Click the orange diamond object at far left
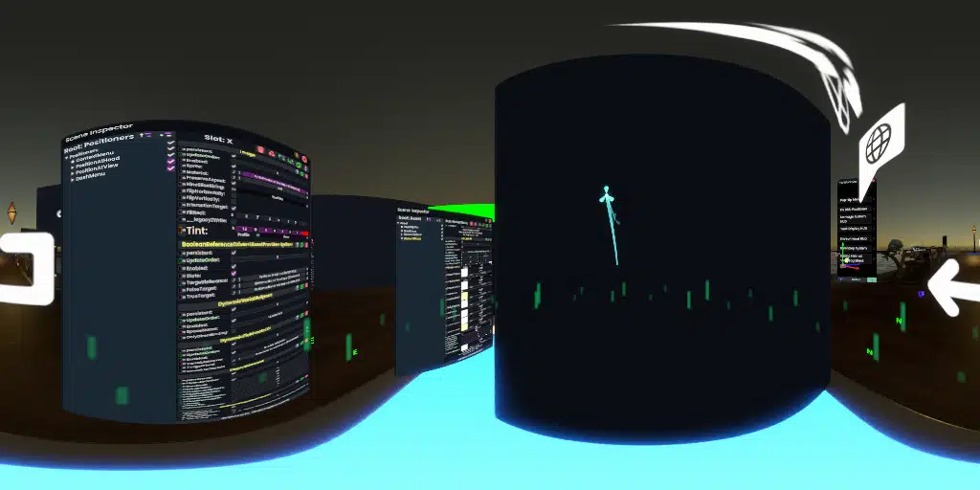This screenshot has width=980, height=490. coord(11,212)
